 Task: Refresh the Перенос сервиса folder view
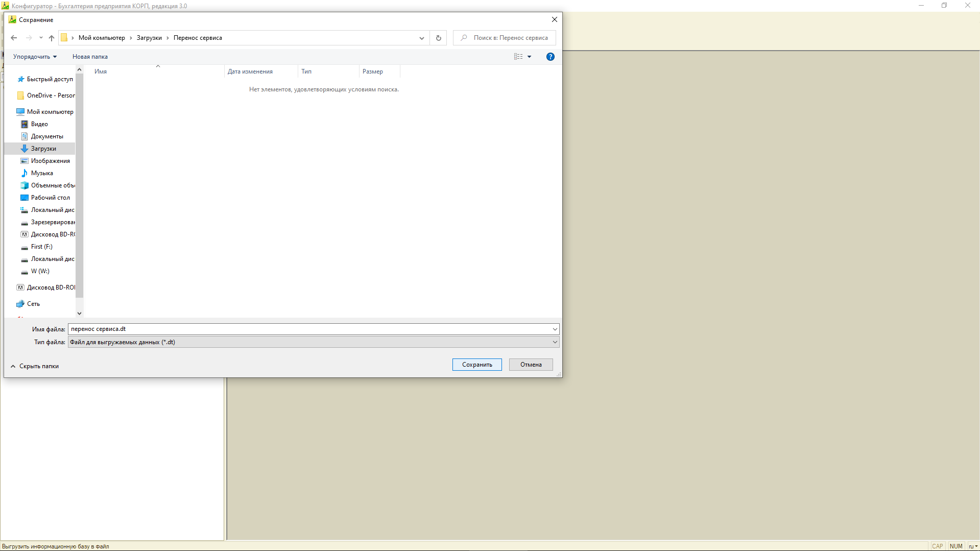438,38
